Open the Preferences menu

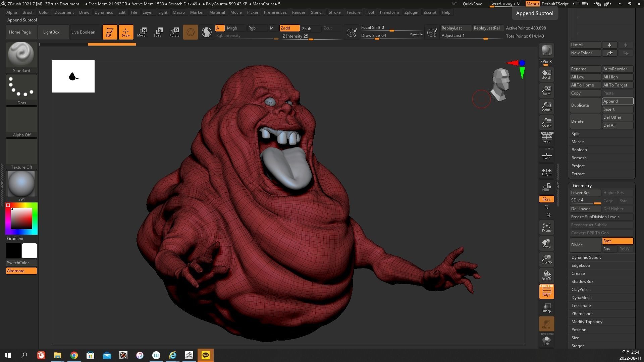pyautogui.click(x=275, y=12)
